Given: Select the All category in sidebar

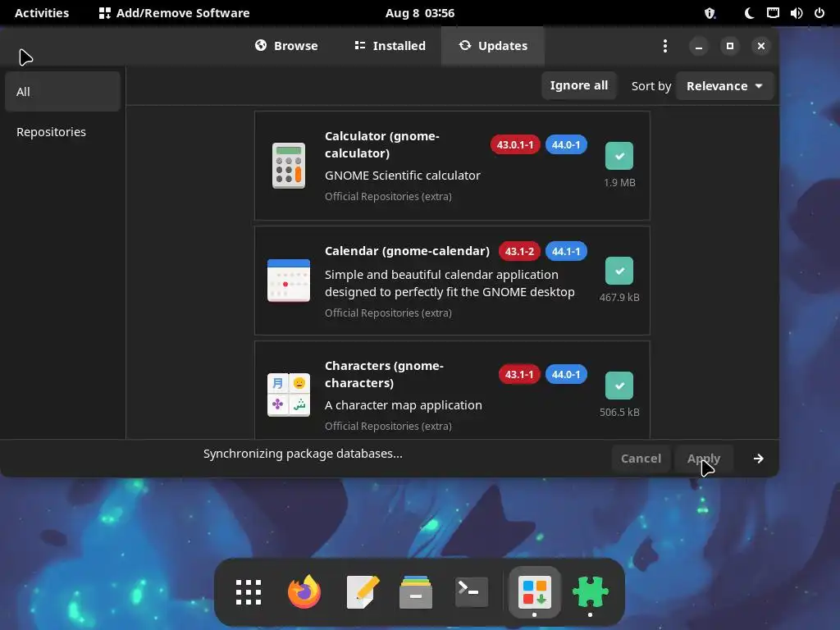Looking at the screenshot, I should click(x=62, y=92).
